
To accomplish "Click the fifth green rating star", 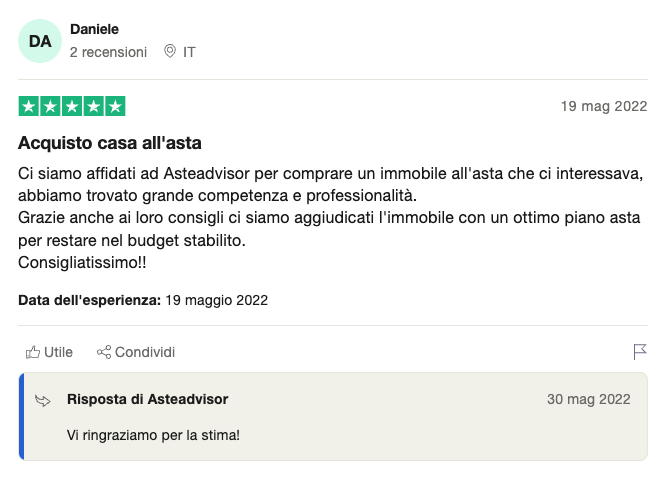I will click(x=115, y=106).
